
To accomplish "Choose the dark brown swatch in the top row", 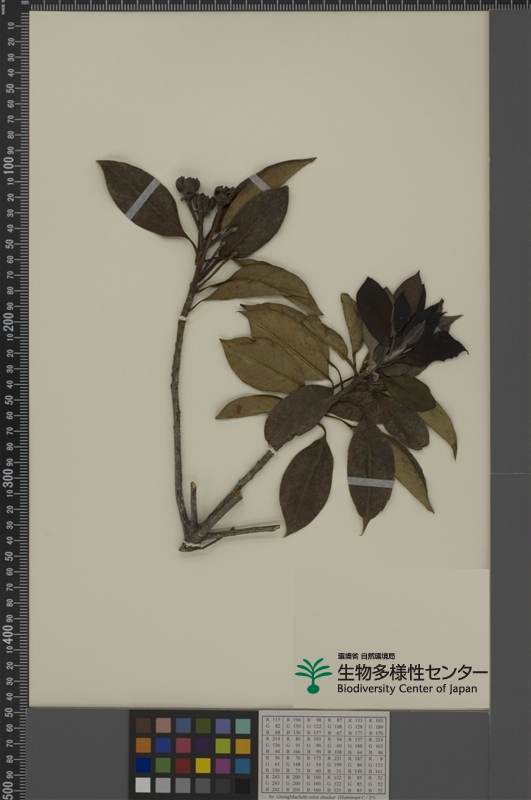I will [143, 726].
